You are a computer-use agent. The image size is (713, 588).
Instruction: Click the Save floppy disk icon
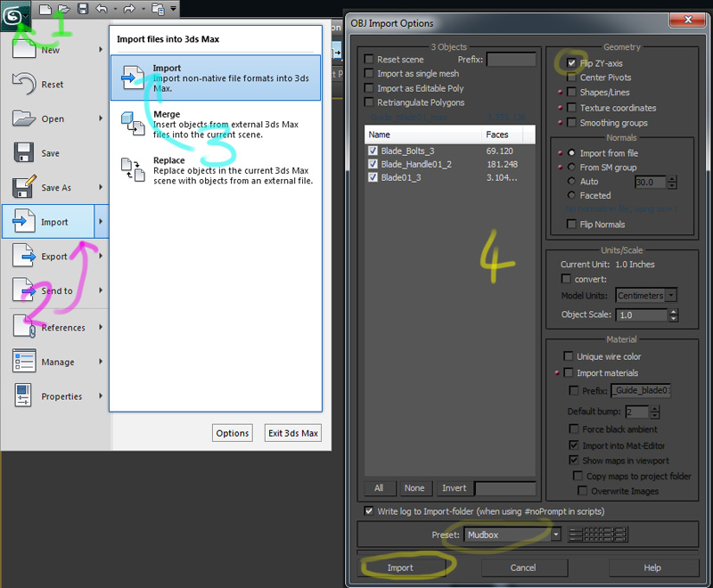click(24, 152)
